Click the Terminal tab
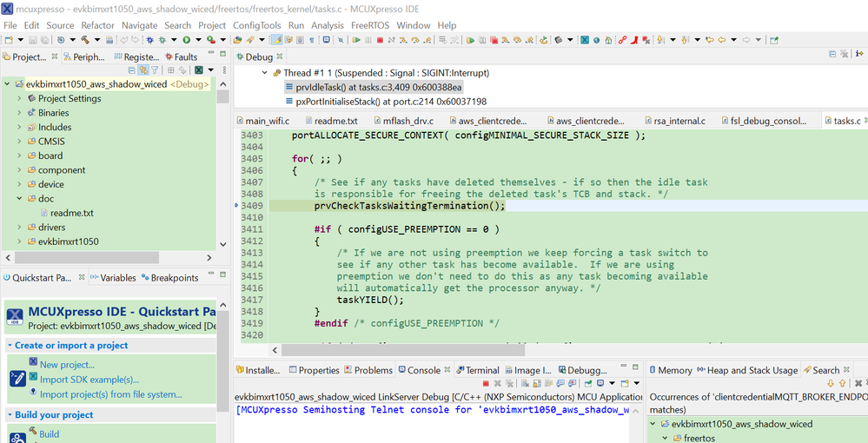Image resolution: width=868 pixels, height=443 pixels. (x=478, y=370)
